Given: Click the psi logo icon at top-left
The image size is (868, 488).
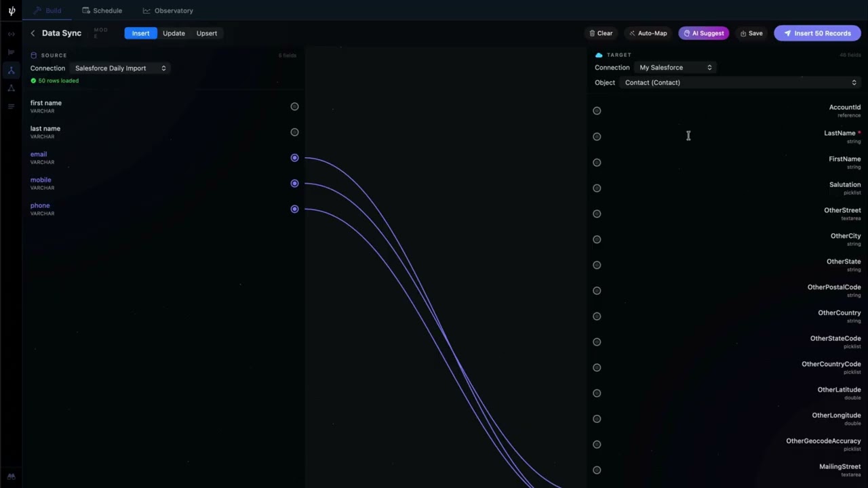Looking at the screenshot, I should tap(12, 11).
